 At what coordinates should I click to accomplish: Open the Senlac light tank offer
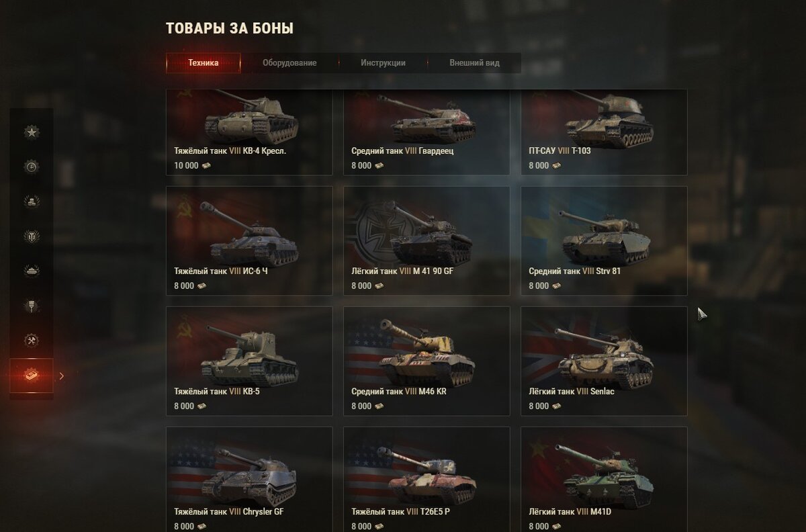click(x=604, y=361)
